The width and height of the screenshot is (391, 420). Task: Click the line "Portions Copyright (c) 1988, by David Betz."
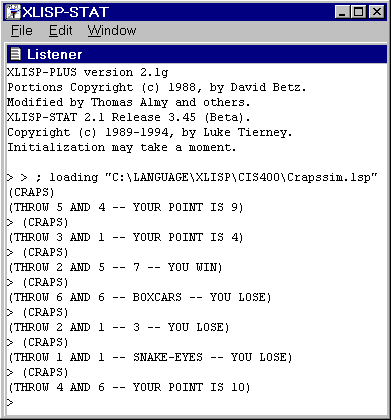[157, 87]
